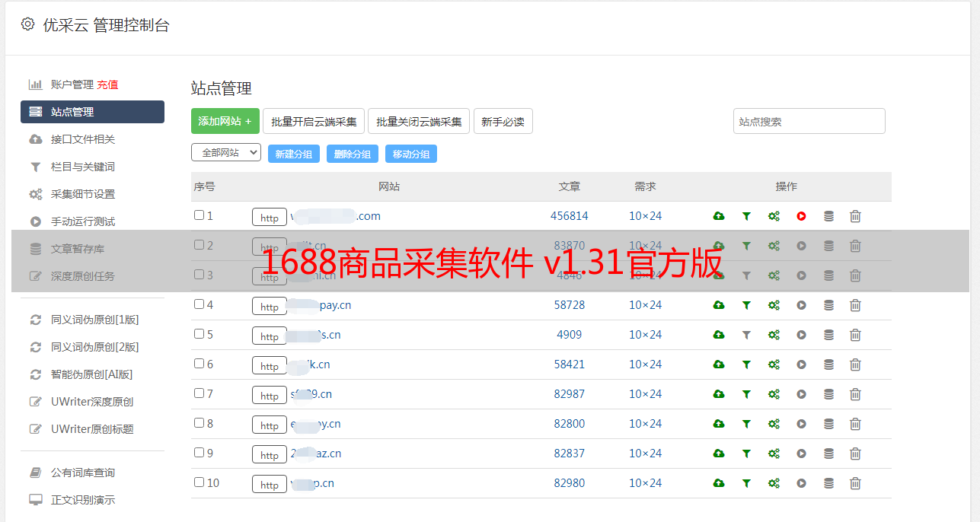Open UWriter原创标题 in the sidebar
The image size is (980, 522).
coord(92,429)
